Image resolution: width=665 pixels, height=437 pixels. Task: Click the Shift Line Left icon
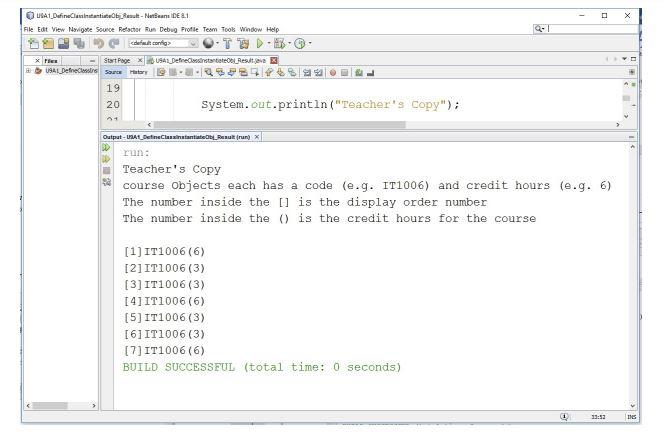pyautogui.click(x=307, y=73)
